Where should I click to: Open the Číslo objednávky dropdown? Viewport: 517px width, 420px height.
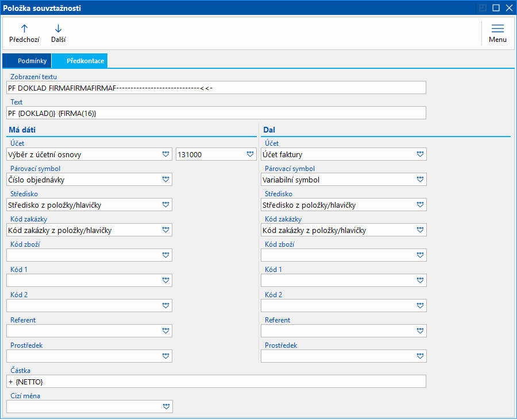[166, 180]
